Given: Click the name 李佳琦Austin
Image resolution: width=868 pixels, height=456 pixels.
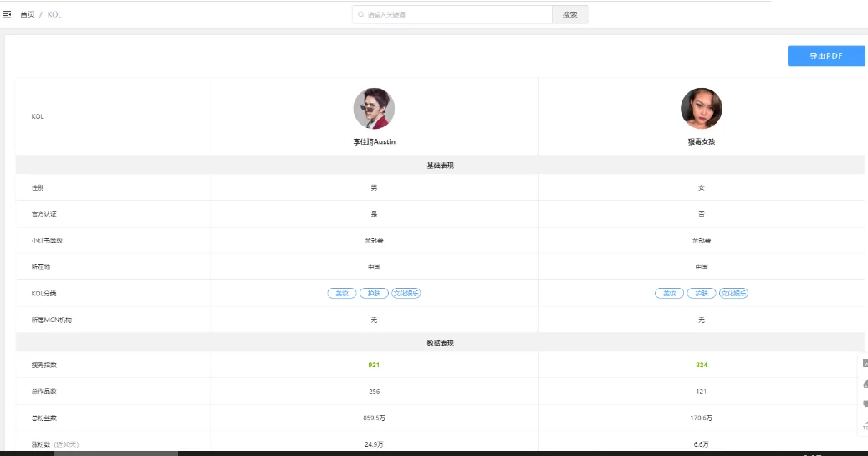Looking at the screenshot, I should pyautogui.click(x=374, y=142).
